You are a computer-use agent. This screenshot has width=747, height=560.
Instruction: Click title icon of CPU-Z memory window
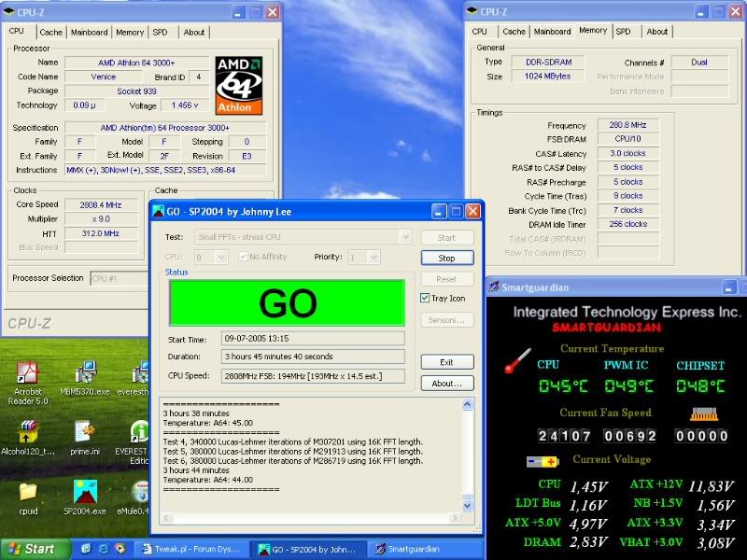click(472, 11)
